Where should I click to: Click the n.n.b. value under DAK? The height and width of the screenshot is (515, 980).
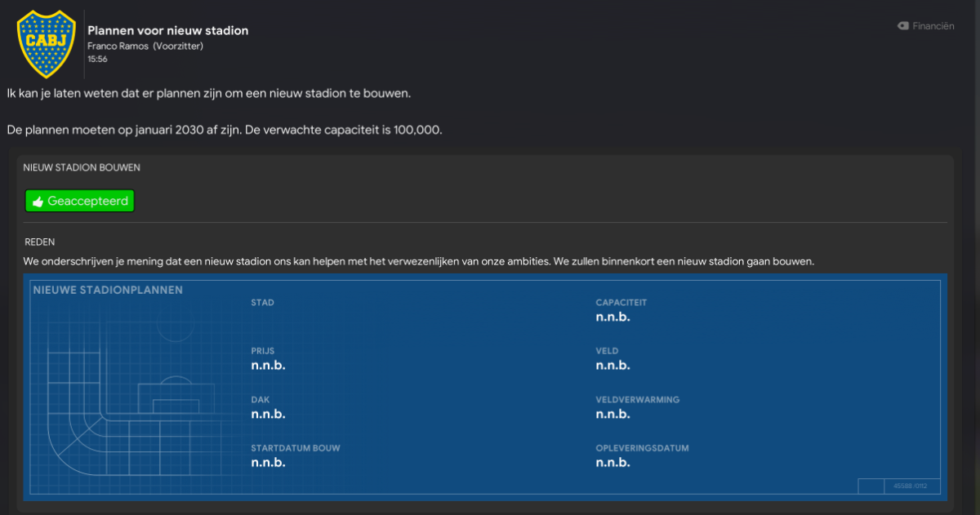point(268,414)
